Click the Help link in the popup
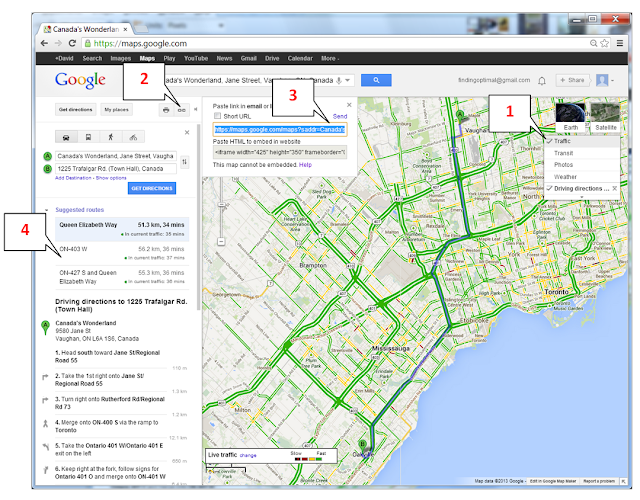The image size is (640, 500). point(305,165)
